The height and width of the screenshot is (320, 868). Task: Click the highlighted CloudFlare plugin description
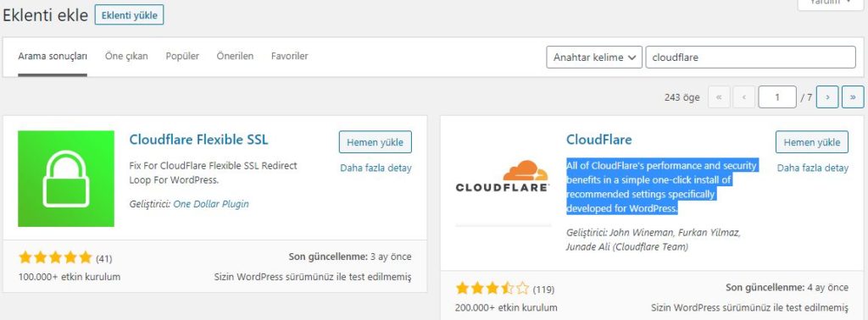coord(661,187)
